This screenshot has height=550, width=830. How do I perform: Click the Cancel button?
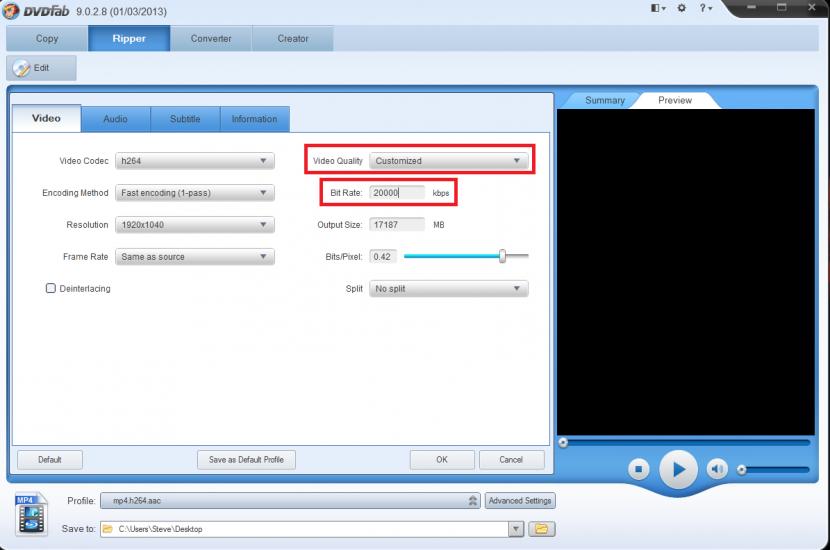point(511,460)
